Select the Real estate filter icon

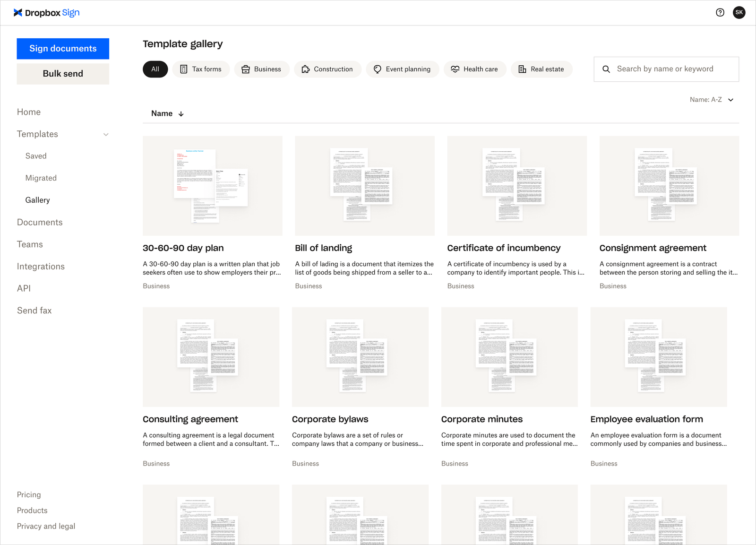coord(522,69)
